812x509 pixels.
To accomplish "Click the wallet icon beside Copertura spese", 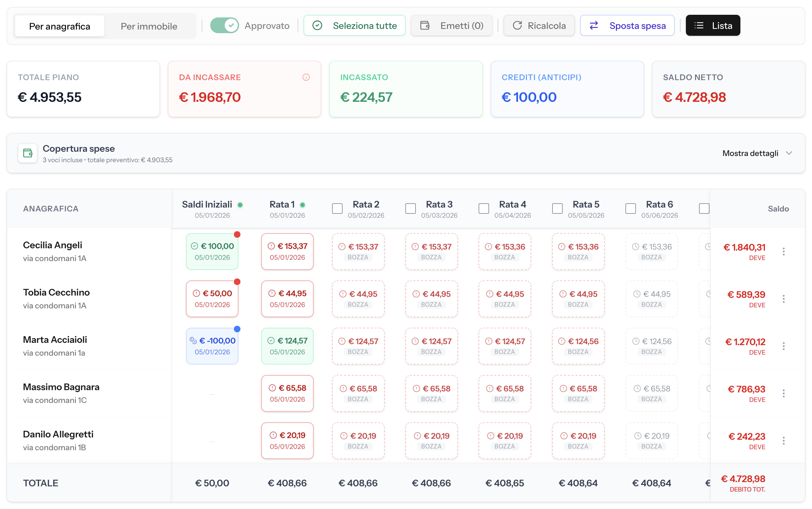I will (x=28, y=153).
